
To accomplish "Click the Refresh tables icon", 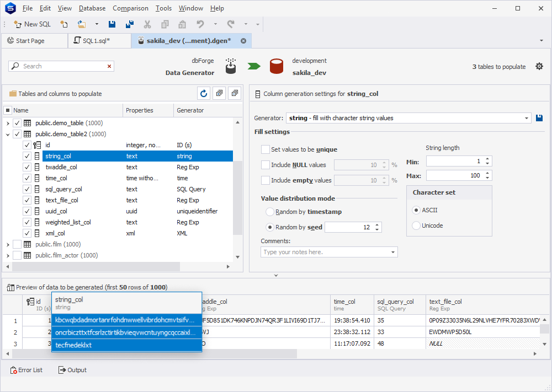I will point(204,94).
